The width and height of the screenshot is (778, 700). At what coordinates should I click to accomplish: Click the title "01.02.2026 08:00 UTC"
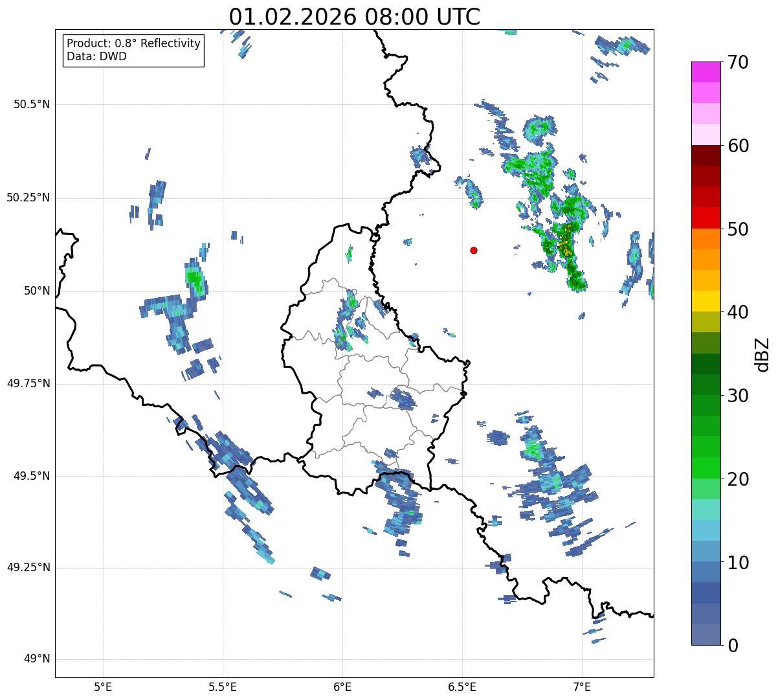point(355,16)
